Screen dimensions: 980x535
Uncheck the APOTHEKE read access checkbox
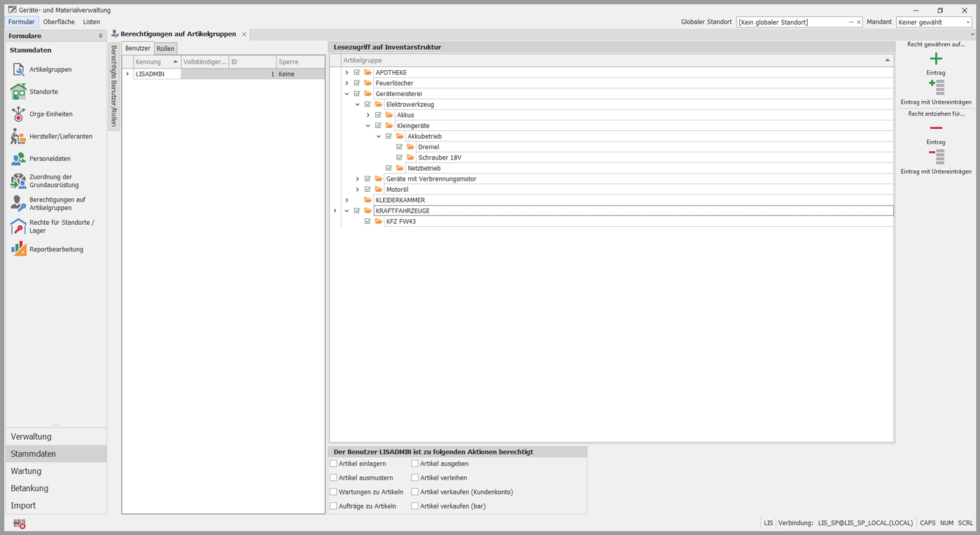click(357, 73)
